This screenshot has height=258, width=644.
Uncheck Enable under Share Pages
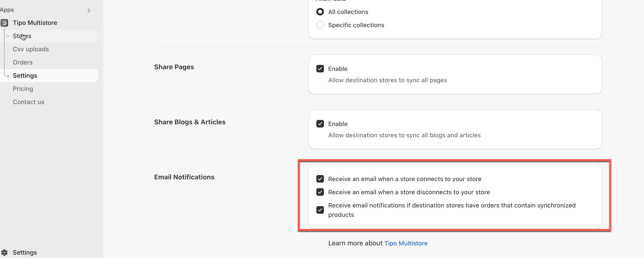pyautogui.click(x=320, y=69)
